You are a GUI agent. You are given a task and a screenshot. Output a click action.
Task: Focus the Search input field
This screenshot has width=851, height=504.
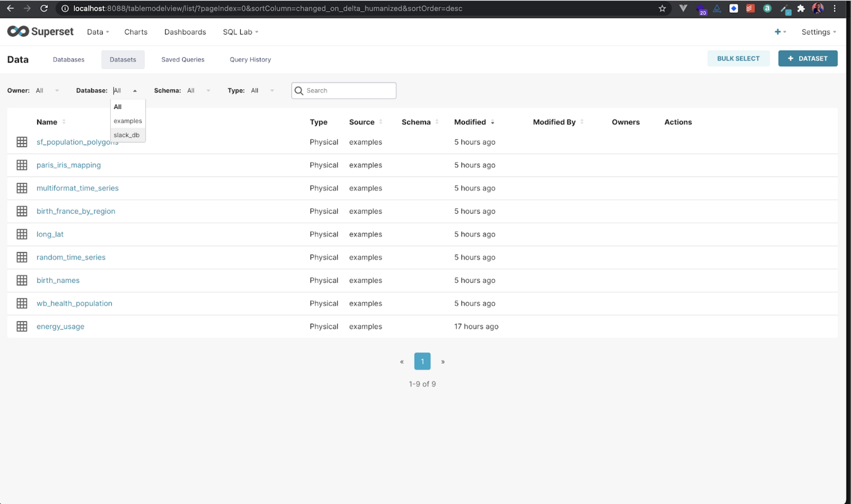349,90
